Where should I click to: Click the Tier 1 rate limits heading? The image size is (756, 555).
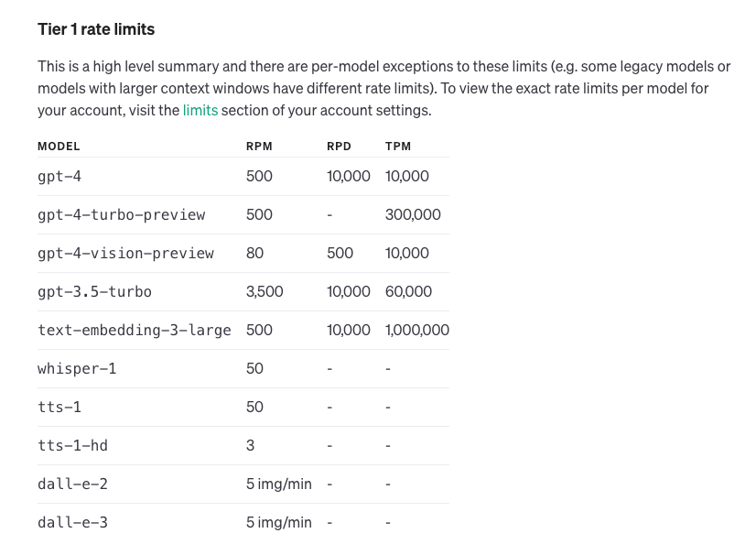point(96,29)
